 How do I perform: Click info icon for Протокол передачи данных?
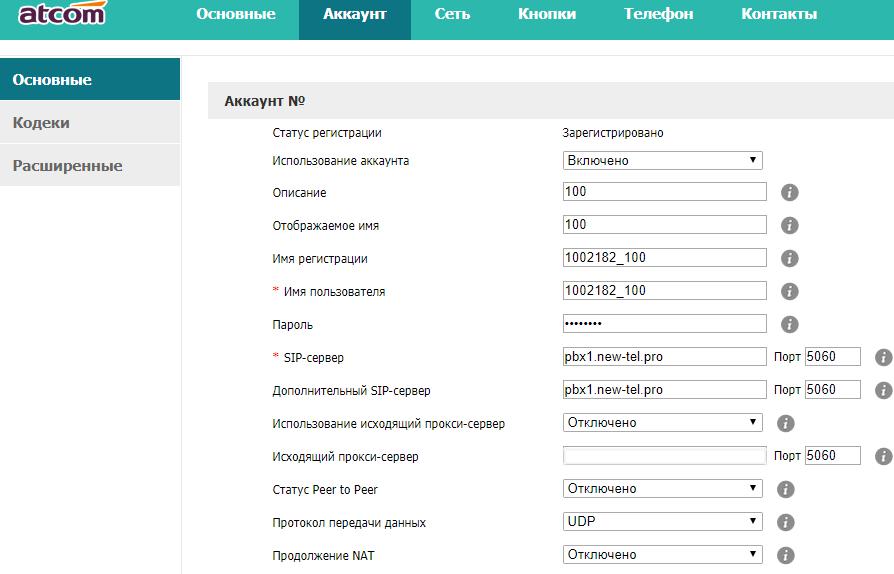(785, 522)
